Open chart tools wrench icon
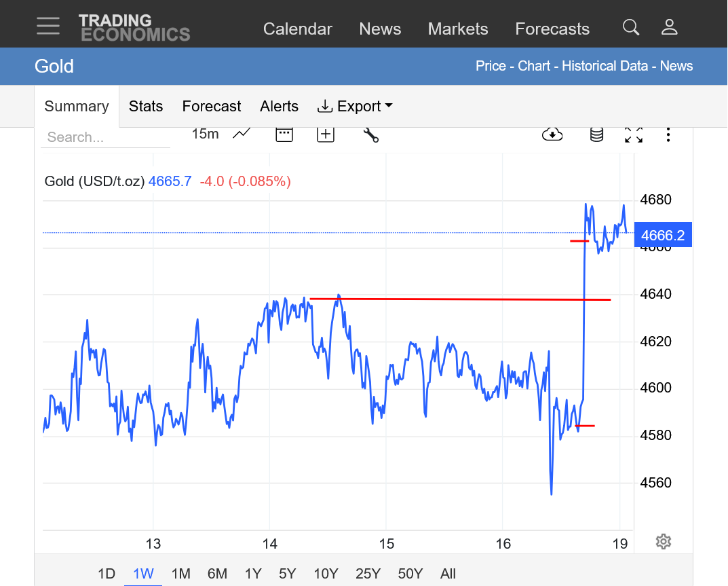Viewport: 728px width, 586px height. [370, 134]
